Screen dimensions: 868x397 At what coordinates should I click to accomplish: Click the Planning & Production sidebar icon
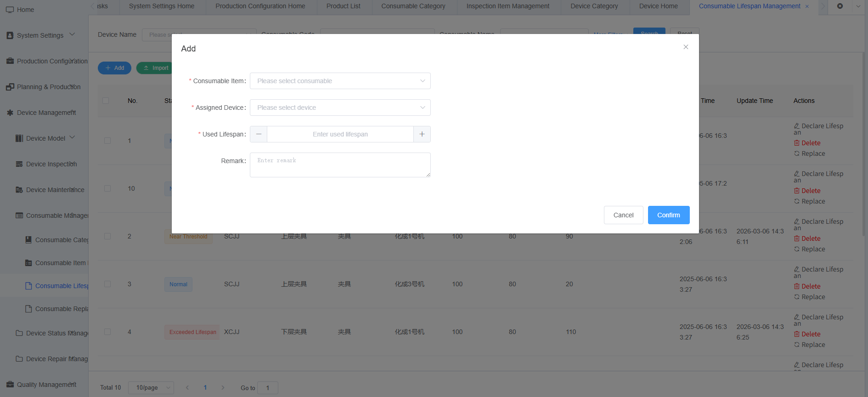click(x=10, y=87)
